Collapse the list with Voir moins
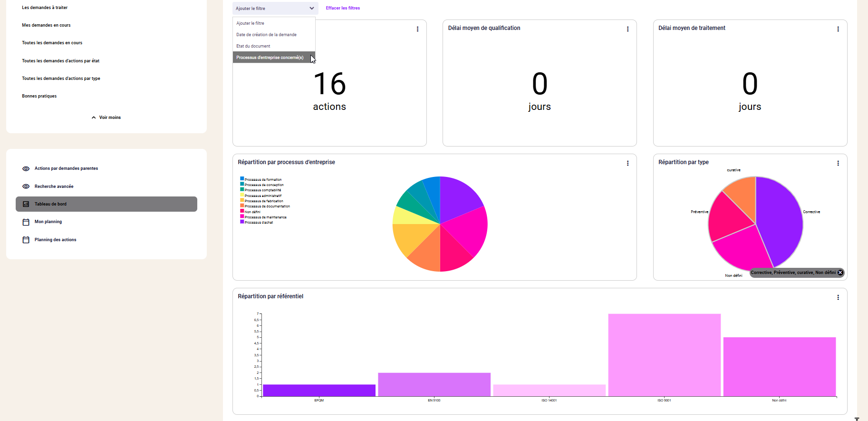This screenshot has height=421, width=868. click(x=106, y=117)
